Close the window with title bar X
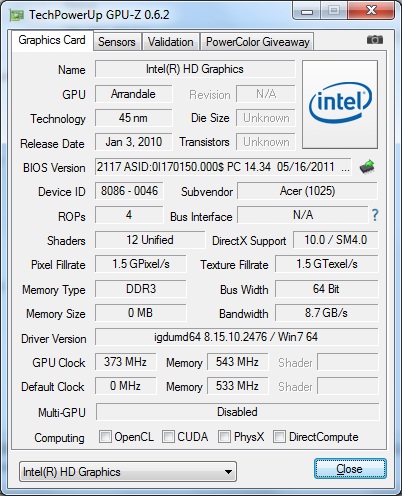This screenshot has width=402, height=496. coord(371,11)
